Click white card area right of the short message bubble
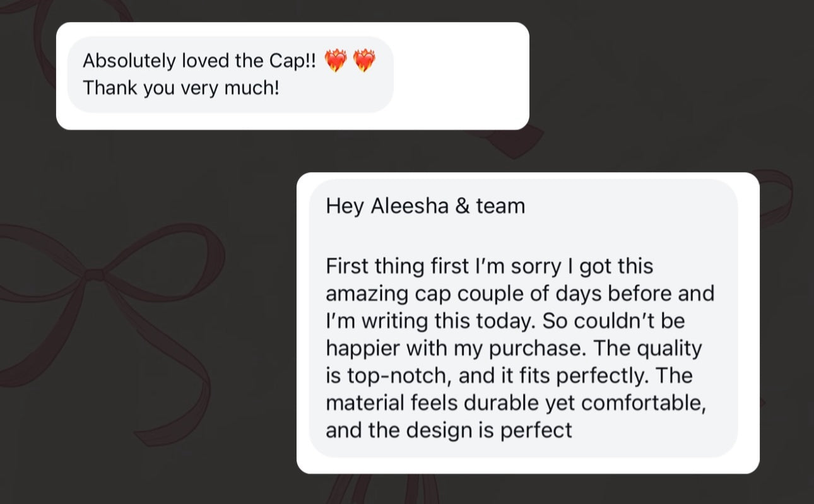 [461, 76]
